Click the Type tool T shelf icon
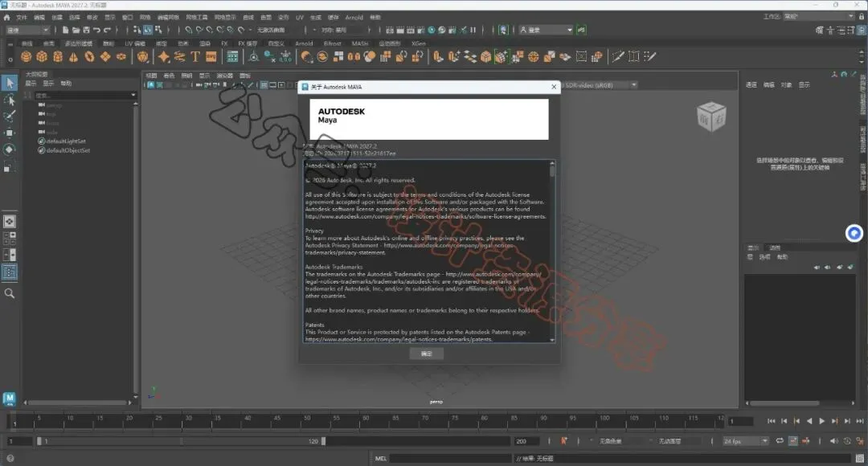The width and height of the screenshot is (868, 466). click(x=195, y=56)
